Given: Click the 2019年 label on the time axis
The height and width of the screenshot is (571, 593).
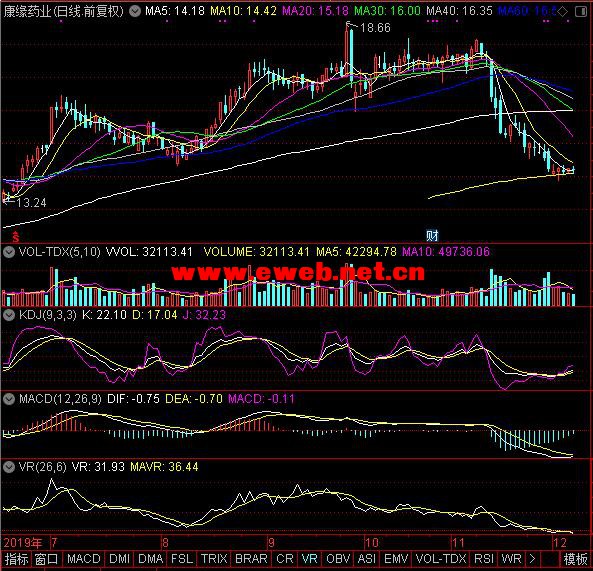Looking at the screenshot, I should click(x=23, y=543).
